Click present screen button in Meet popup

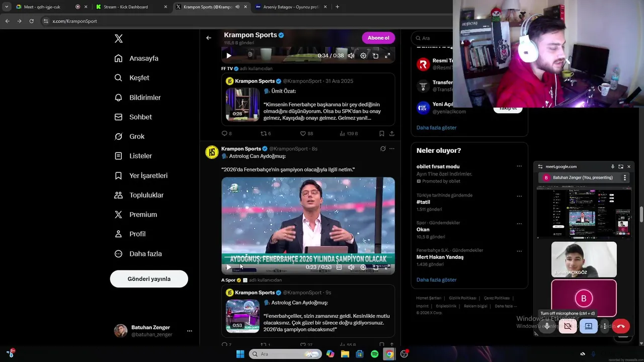(x=589, y=326)
